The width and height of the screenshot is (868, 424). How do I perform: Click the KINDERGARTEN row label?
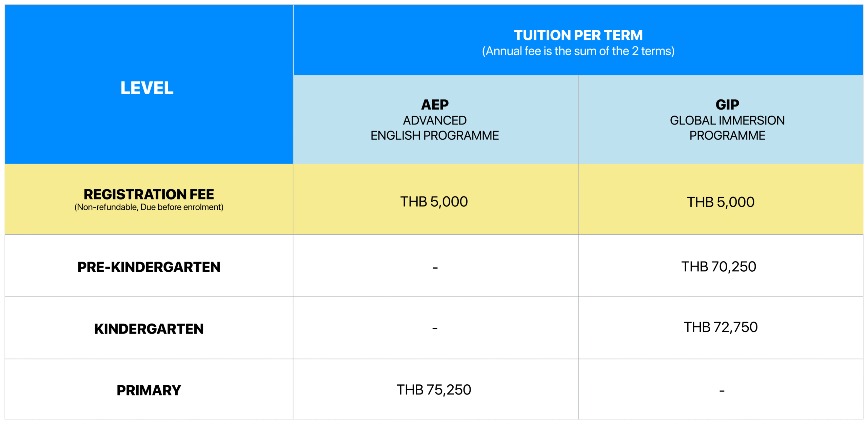[149, 329]
